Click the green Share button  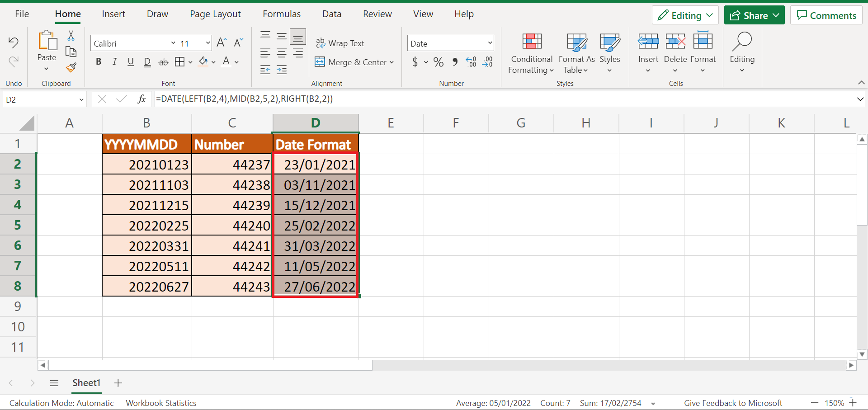point(754,15)
